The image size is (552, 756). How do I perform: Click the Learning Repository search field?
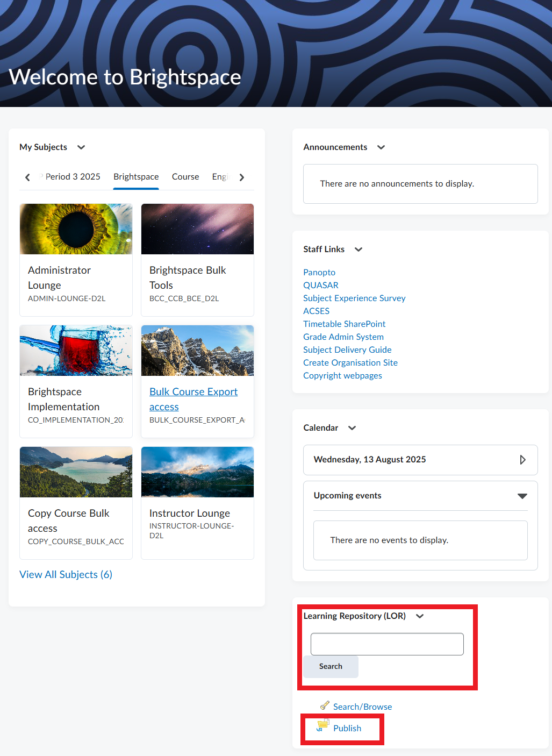point(387,644)
